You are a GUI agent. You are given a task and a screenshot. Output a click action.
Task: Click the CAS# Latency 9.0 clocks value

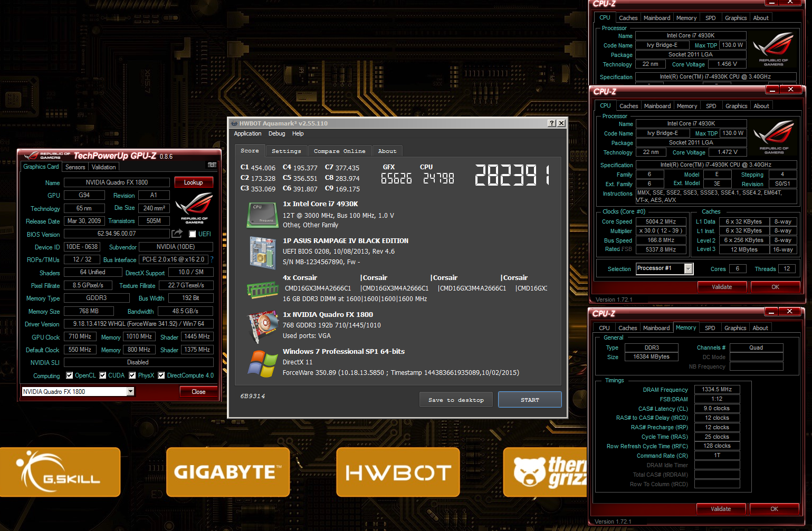tap(717, 409)
